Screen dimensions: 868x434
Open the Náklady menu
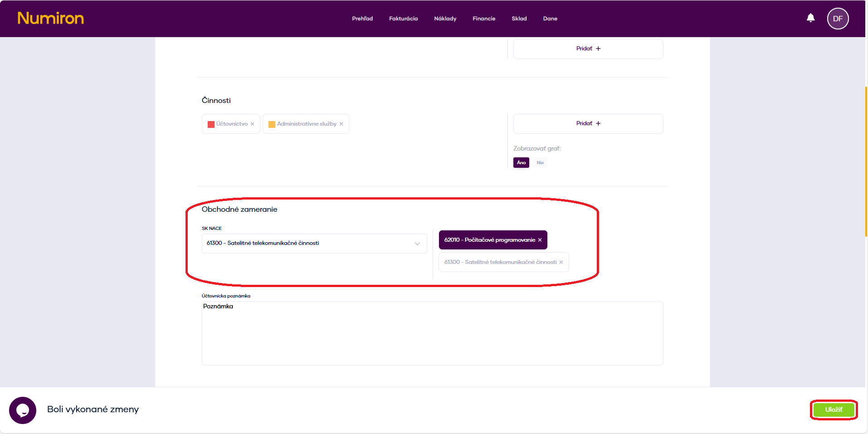pos(445,19)
